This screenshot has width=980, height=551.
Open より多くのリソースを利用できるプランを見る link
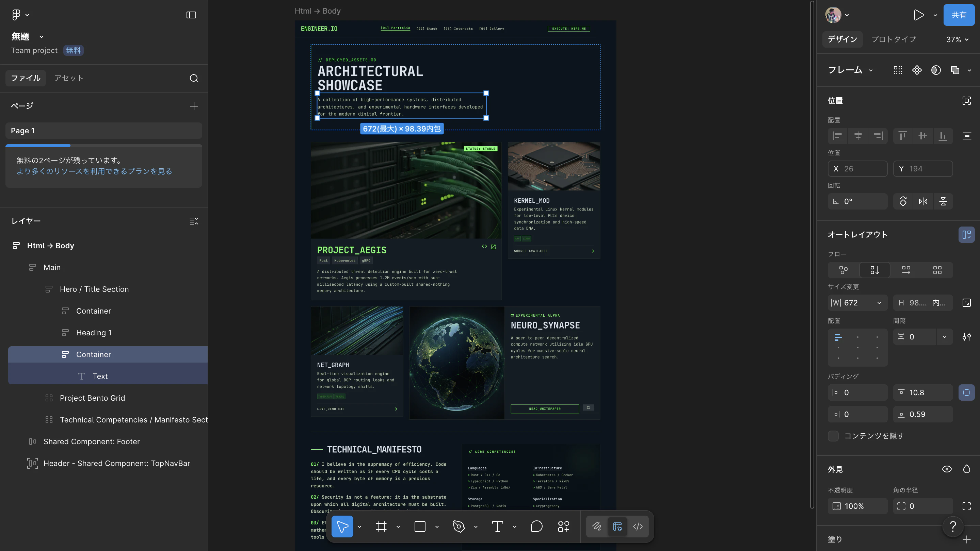[x=94, y=171]
